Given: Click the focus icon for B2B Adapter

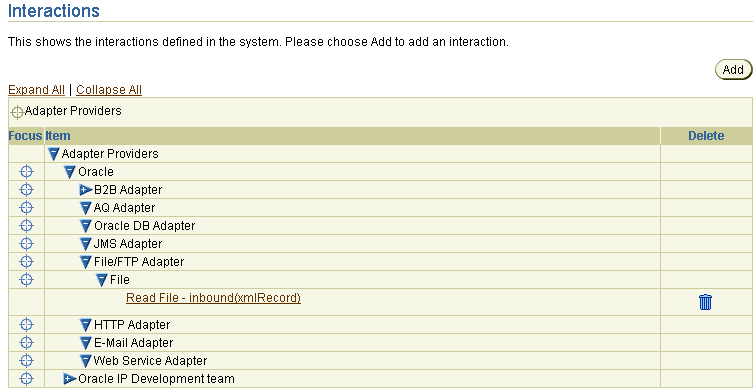Looking at the screenshot, I should pos(27,189).
